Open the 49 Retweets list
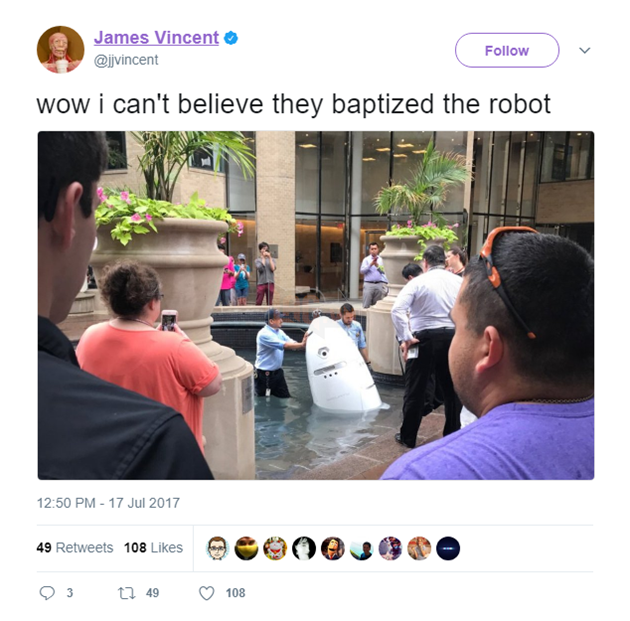Viewport: 630px width, 621px height. pyautogui.click(x=75, y=547)
